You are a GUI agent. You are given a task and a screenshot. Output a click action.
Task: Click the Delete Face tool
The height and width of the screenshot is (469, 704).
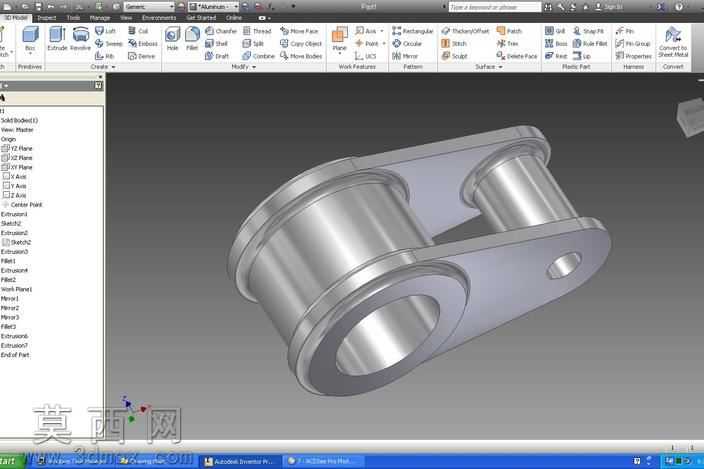517,56
